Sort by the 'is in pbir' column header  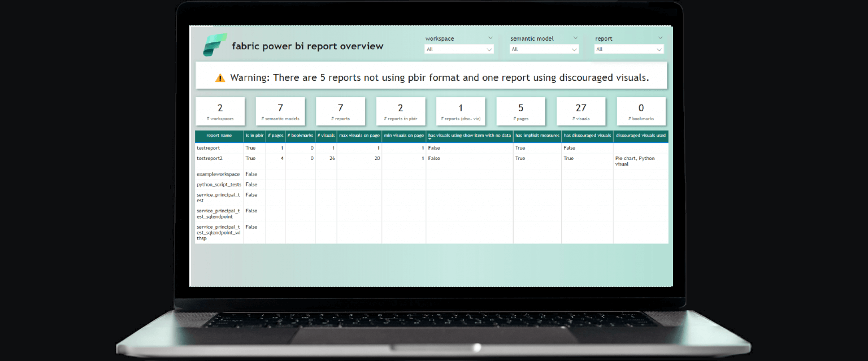click(254, 136)
